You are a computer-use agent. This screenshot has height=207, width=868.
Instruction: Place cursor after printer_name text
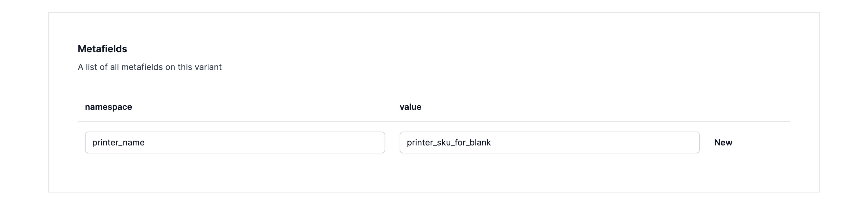pyautogui.click(x=145, y=143)
